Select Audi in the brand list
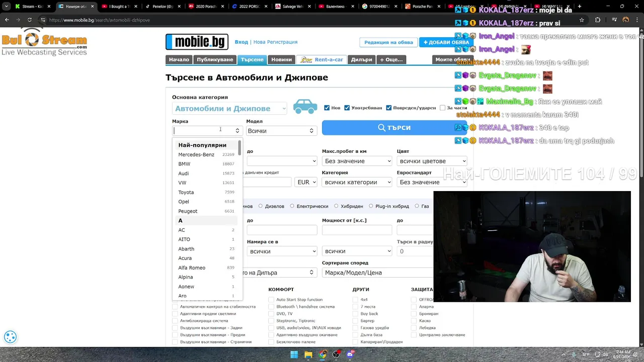This screenshot has width=644, height=362. point(206,173)
